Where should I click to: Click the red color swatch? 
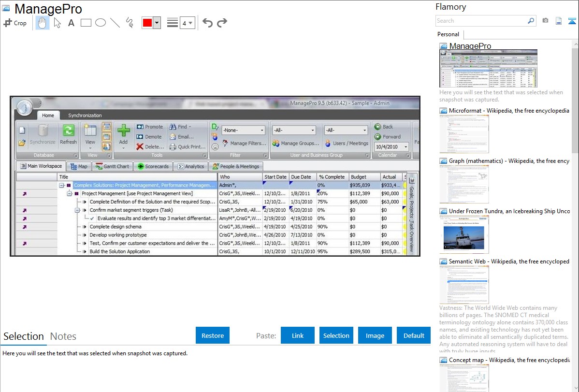(147, 23)
